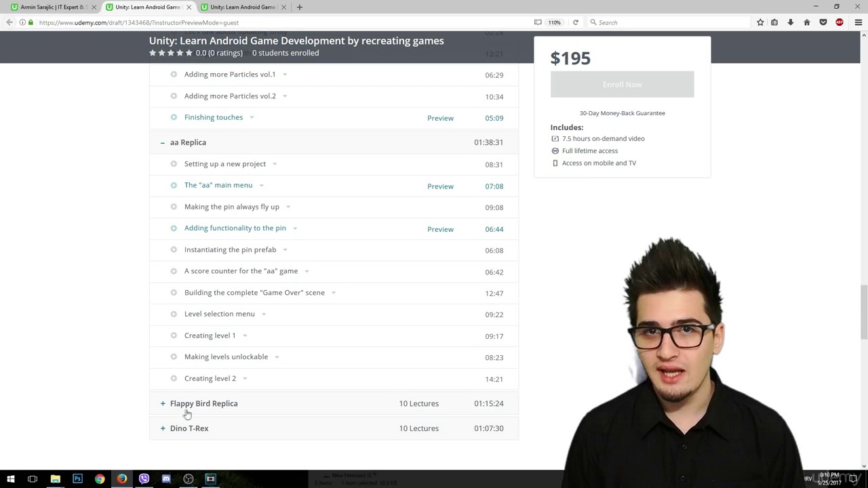
Task: Preview 'The "aa" main menu' lecture
Action: (x=440, y=186)
